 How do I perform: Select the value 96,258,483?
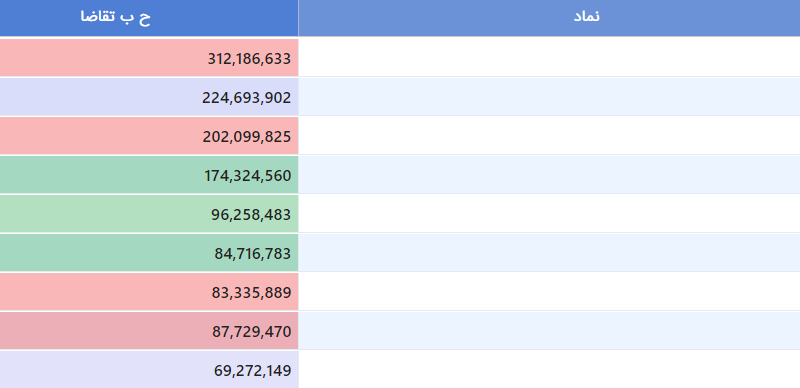149,214
